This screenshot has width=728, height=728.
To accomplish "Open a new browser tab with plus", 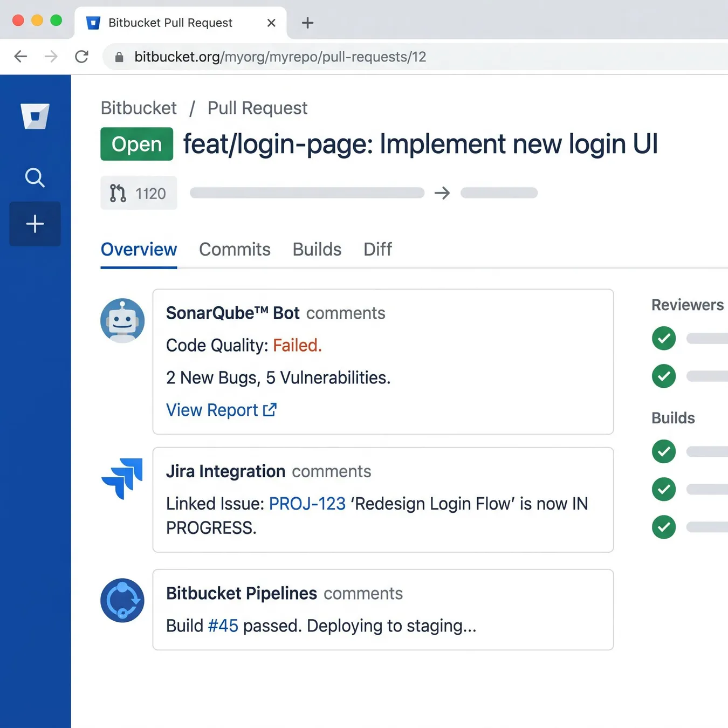I will (x=307, y=23).
